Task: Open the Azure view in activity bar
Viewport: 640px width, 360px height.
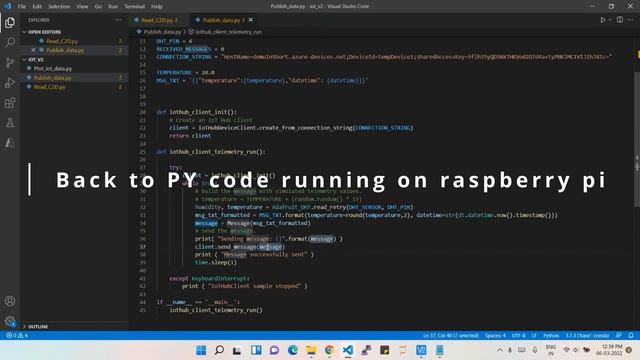Action: 10,142
